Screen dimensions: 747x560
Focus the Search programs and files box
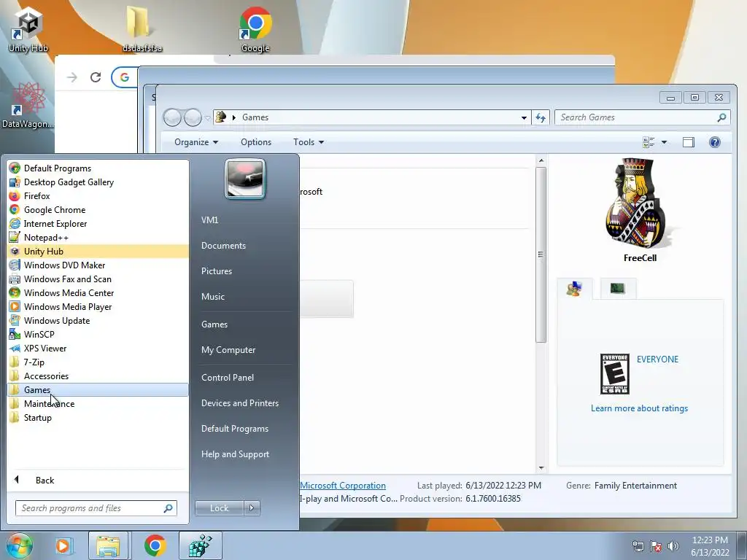tap(96, 508)
